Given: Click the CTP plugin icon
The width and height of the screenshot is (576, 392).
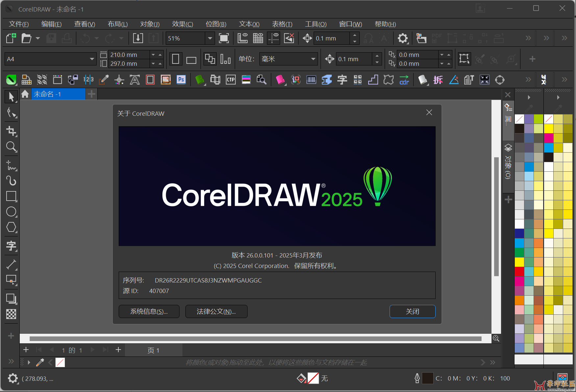Looking at the screenshot, I should click(x=231, y=80).
